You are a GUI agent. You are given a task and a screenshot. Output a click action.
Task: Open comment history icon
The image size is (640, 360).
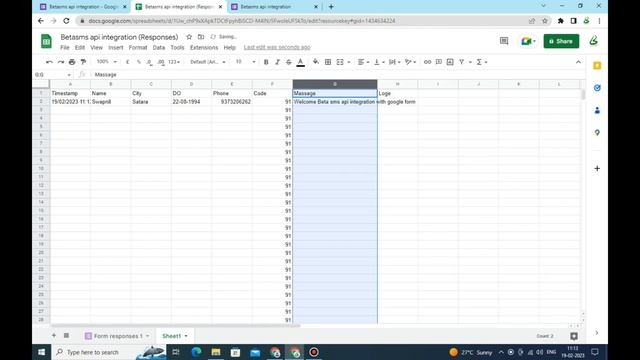click(504, 41)
